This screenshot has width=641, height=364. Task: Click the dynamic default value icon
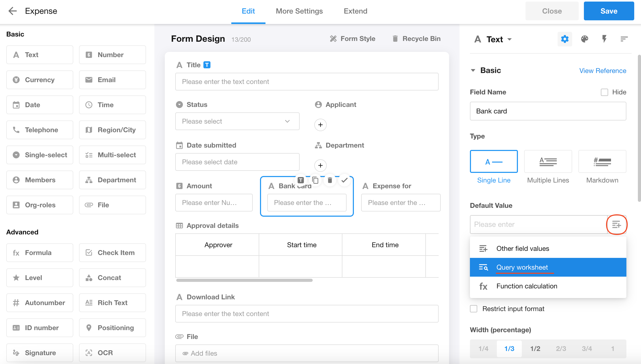pyautogui.click(x=616, y=225)
